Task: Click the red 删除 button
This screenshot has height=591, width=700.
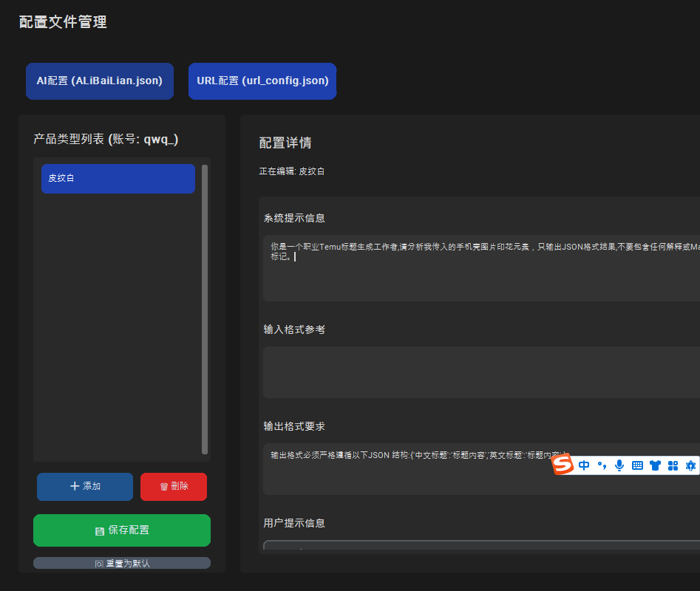Action: click(x=174, y=486)
